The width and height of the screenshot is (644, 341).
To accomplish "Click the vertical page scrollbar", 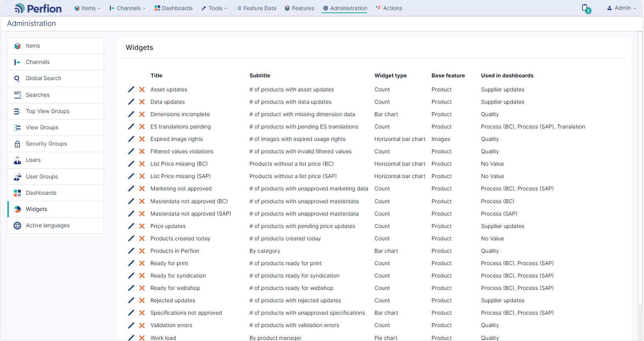I will point(640,168).
